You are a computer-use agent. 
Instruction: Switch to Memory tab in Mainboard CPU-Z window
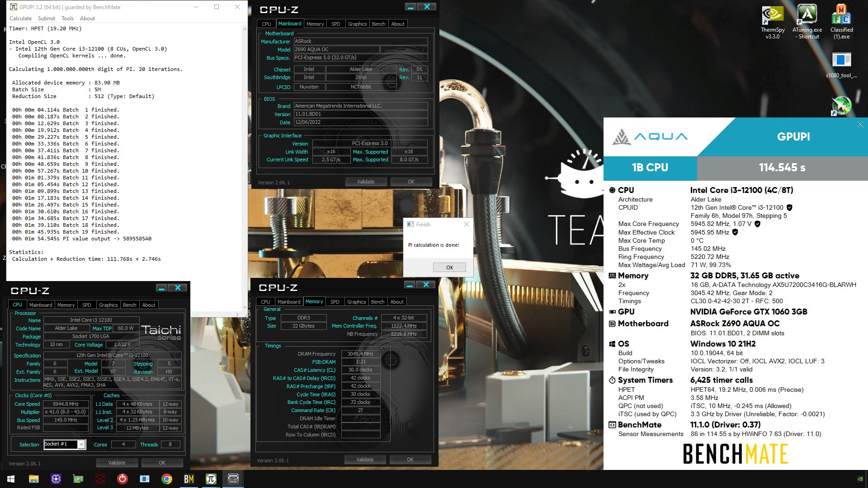pos(315,24)
